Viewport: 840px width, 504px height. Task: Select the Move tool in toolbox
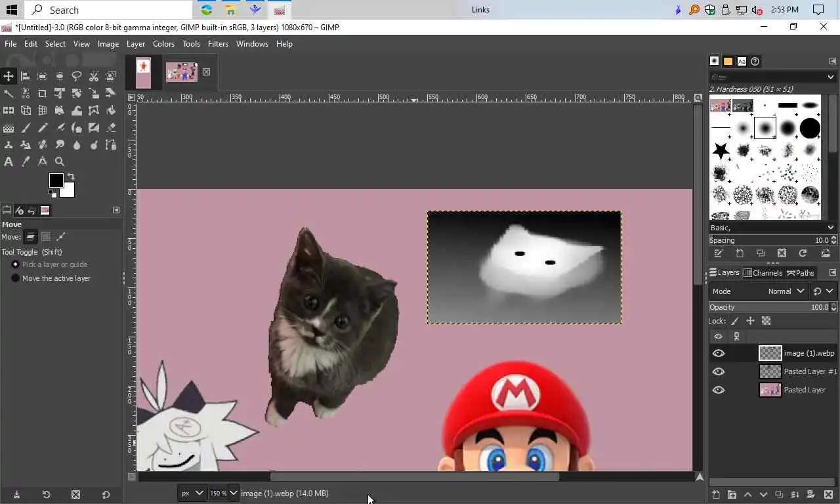click(x=9, y=76)
